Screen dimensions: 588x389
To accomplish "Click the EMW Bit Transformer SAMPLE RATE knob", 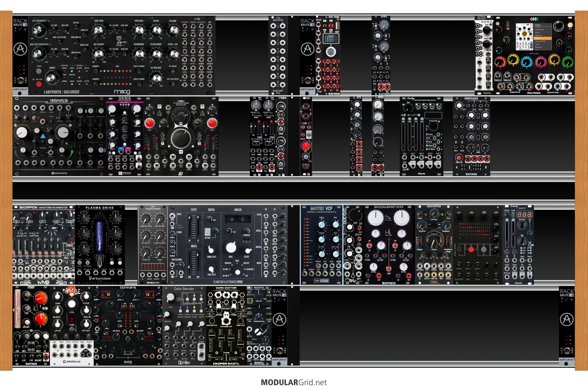I will click(x=146, y=219).
